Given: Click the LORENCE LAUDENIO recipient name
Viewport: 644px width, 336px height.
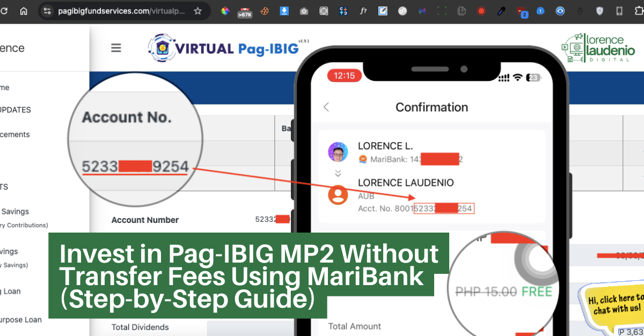Looking at the screenshot, I should click(406, 183).
